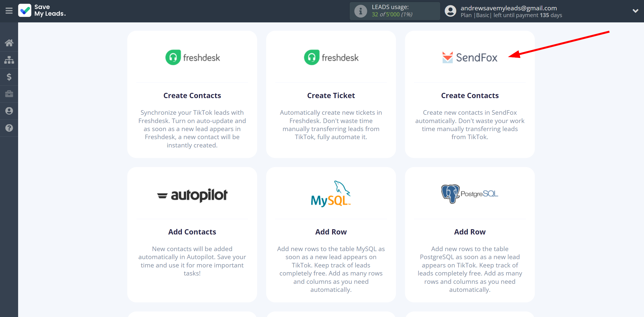The height and width of the screenshot is (317, 644).
Task: Select Freshdesk logo above Create Ticket
Action: pos(331,57)
